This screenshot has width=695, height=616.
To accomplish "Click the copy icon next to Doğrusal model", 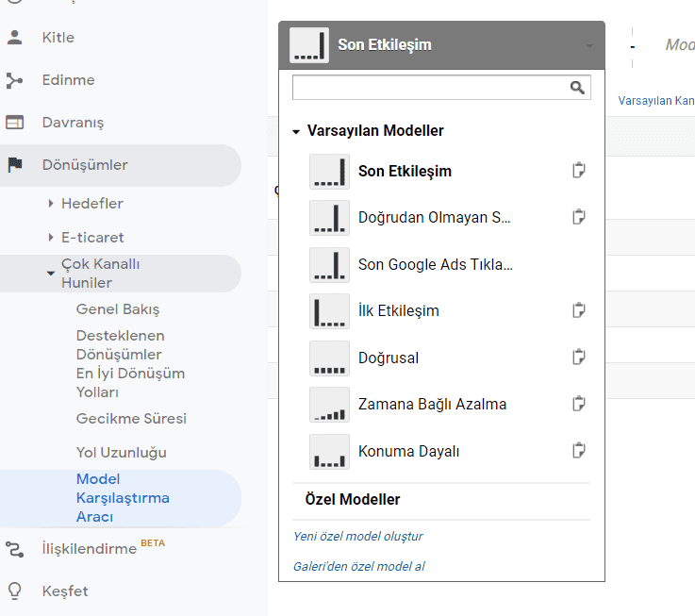I will (579, 358).
